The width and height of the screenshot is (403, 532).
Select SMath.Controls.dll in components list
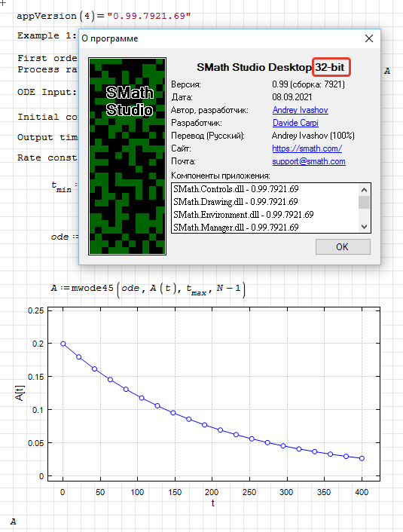(236, 189)
